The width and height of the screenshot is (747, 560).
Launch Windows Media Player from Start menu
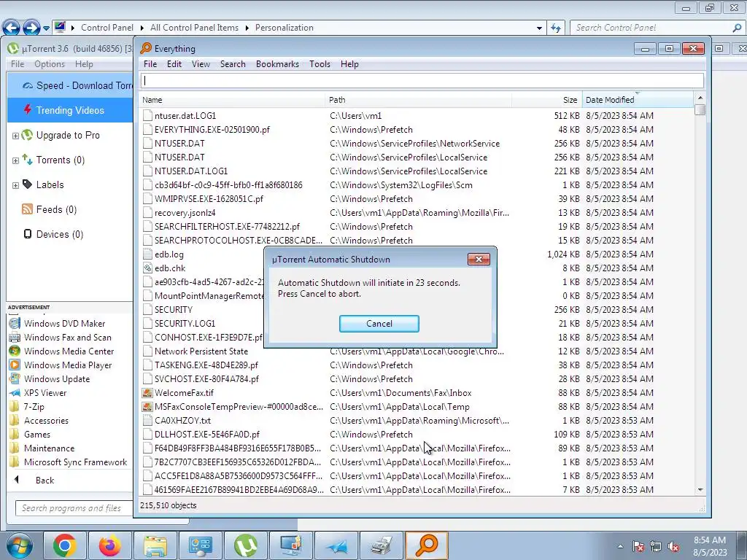[68, 365]
